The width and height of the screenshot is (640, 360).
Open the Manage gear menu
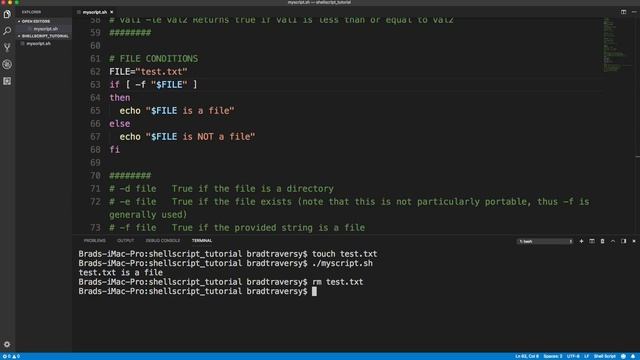coord(7,344)
